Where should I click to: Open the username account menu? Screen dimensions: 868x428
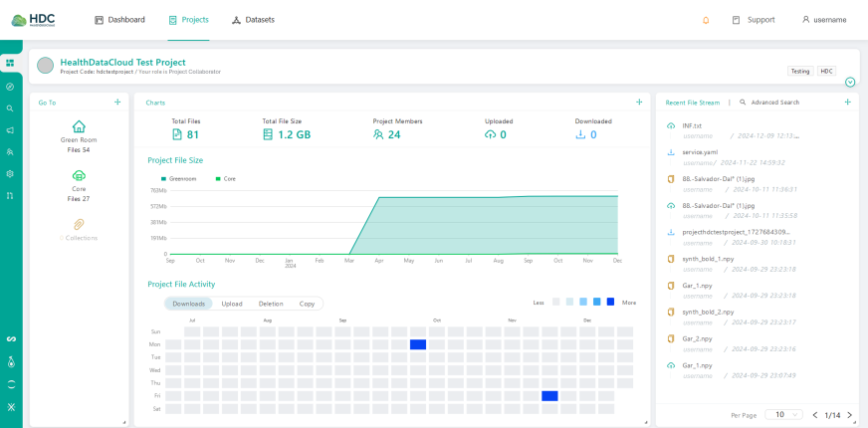point(824,20)
